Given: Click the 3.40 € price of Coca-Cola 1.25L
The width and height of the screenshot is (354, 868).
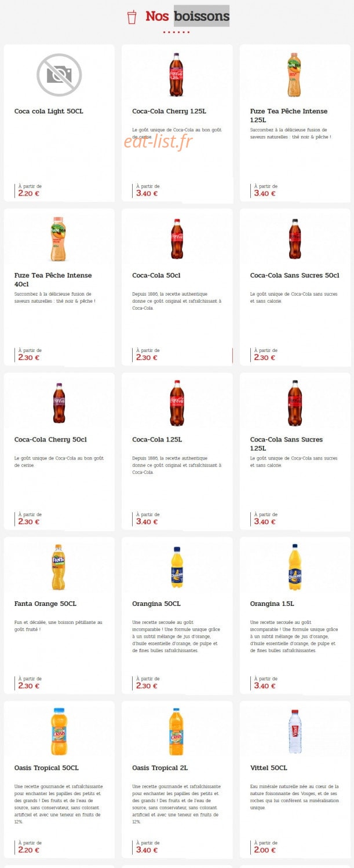Looking at the screenshot, I should tap(147, 521).
